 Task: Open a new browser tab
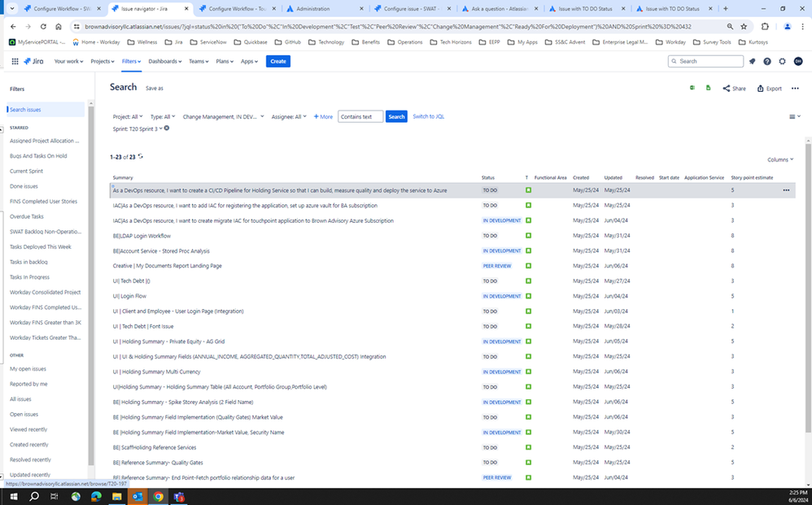click(x=726, y=9)
